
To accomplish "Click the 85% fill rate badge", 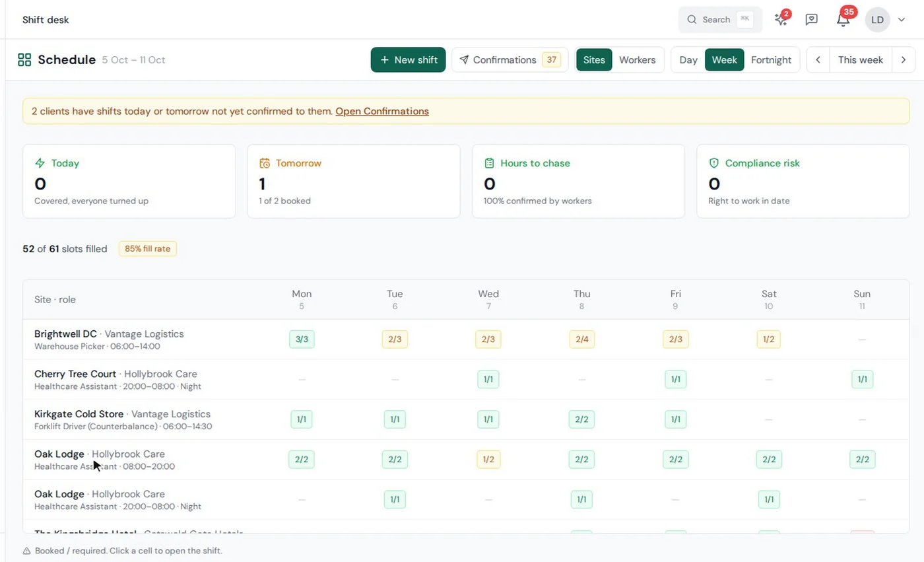I will coord(148,249).
